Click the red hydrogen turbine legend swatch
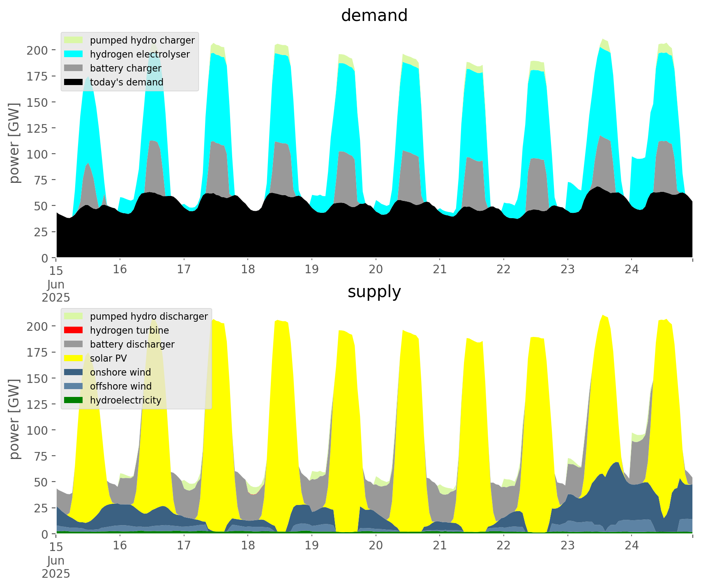Screen dimensions: 701x588 click(x=74, y=330)
